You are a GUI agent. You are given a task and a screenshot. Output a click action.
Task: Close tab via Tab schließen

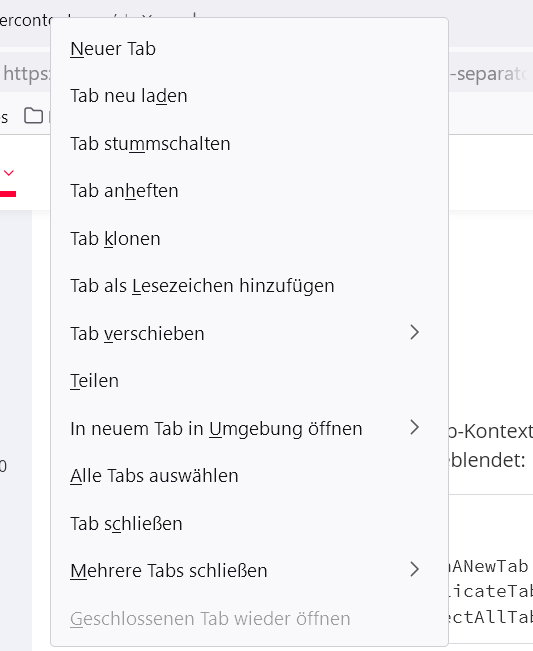[249, 524]
